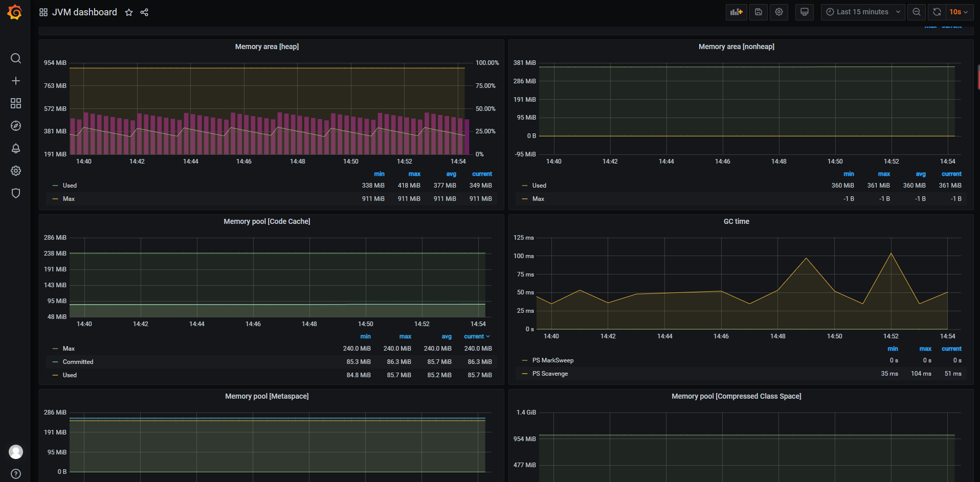This screenshot has width=980, height=482.
Task: Open the Create plus menu in sidebar
Action: (x=16, y=81)
